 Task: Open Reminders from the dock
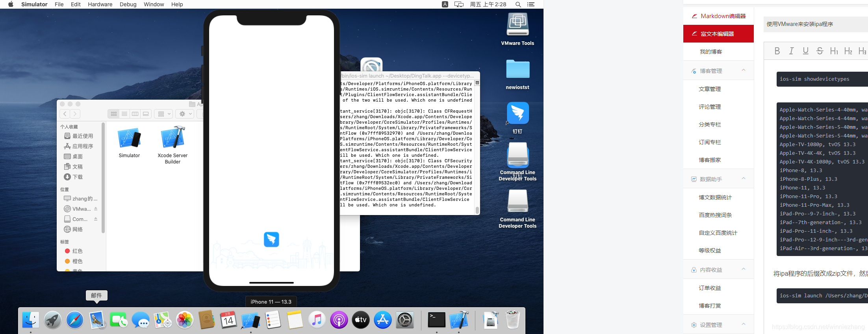point(273,320)
